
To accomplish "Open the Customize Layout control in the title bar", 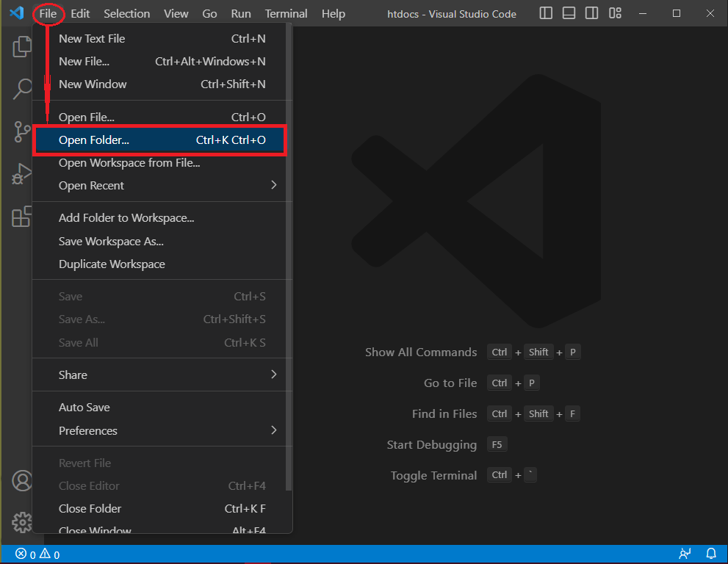I will (615, 13).
